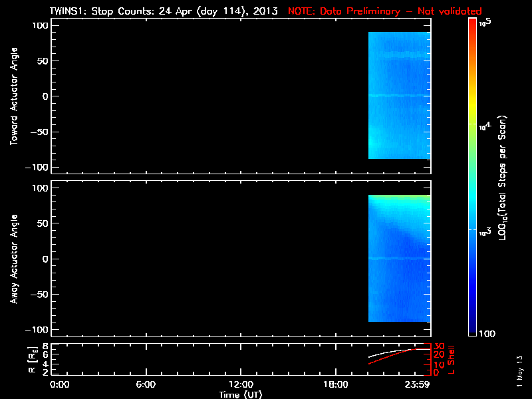The height and width of the screenshot is (399, 532).
Task: Click the 'Time (UT)' x-axis label
Action: click(x=241, y=394)
